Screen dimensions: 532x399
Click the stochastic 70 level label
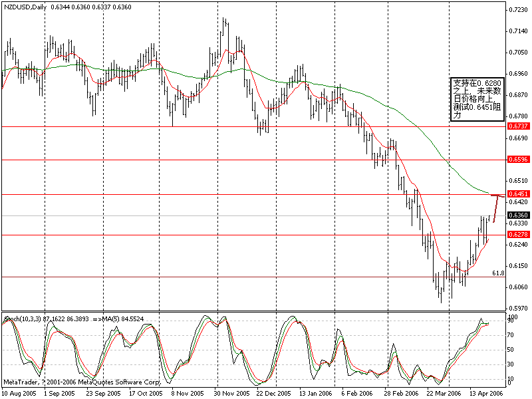[511, 335]
